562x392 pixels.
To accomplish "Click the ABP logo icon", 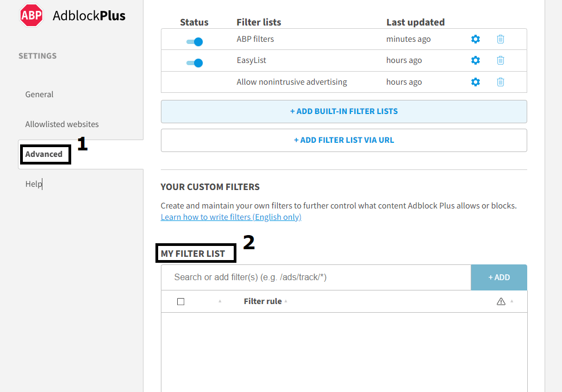I will tap(31, 15).
